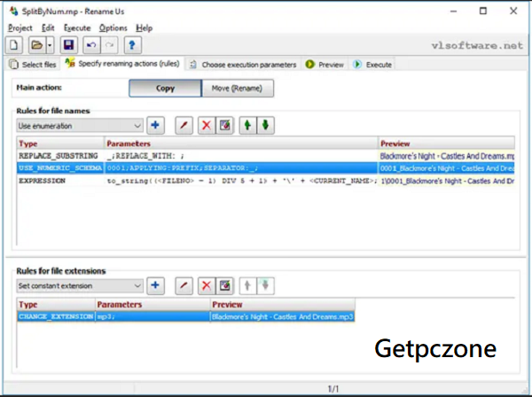Click Parameters column header in file names table

tap(241, 144)
